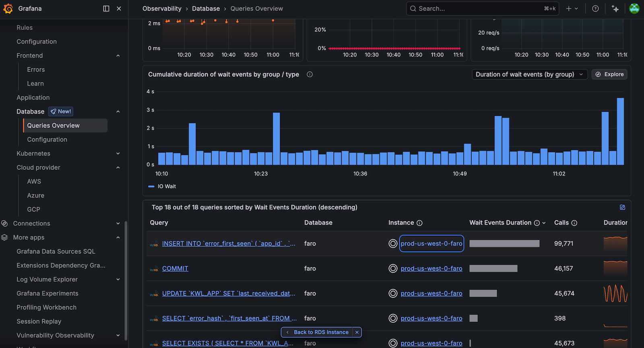This screenshot has height=348, width=644.
Task: Click MySQL icon beside COMMIT query
Action: [x=154, y=269]
